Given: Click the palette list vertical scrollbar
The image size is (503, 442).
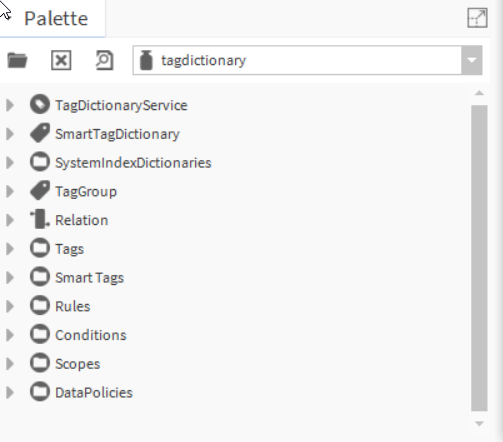Looking at the screenshot, I should (479, 258).
